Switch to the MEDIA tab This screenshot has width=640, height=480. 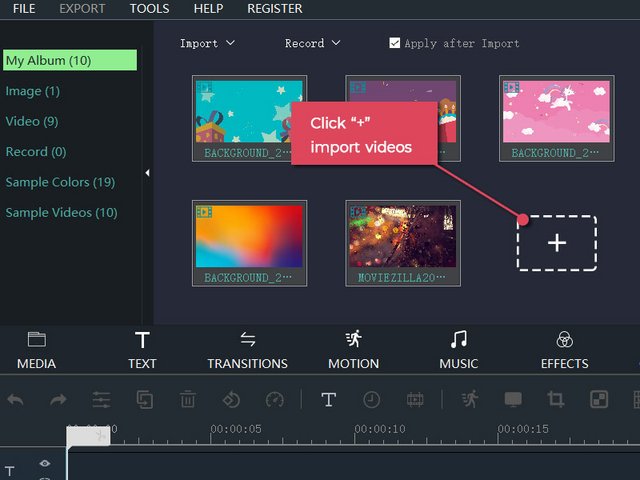pyautogui.click(x=36, y=351)
